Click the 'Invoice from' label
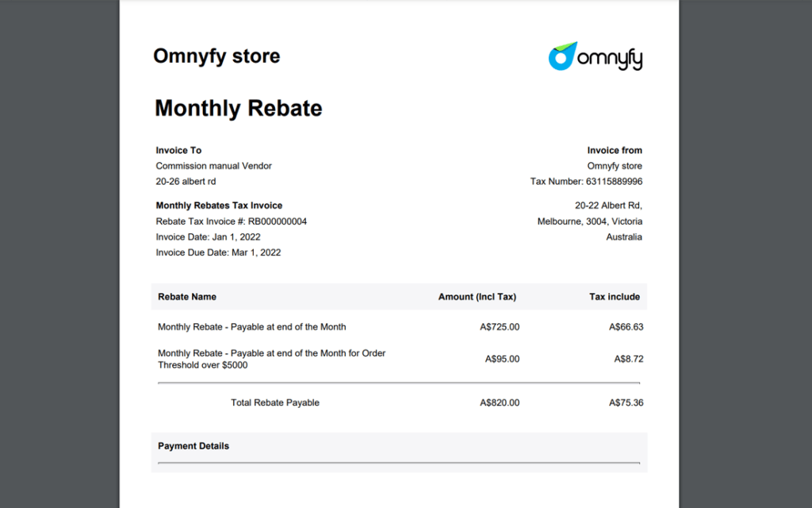Image resolution: width=812 pixels, height=508 pixels. click(615, 150)
